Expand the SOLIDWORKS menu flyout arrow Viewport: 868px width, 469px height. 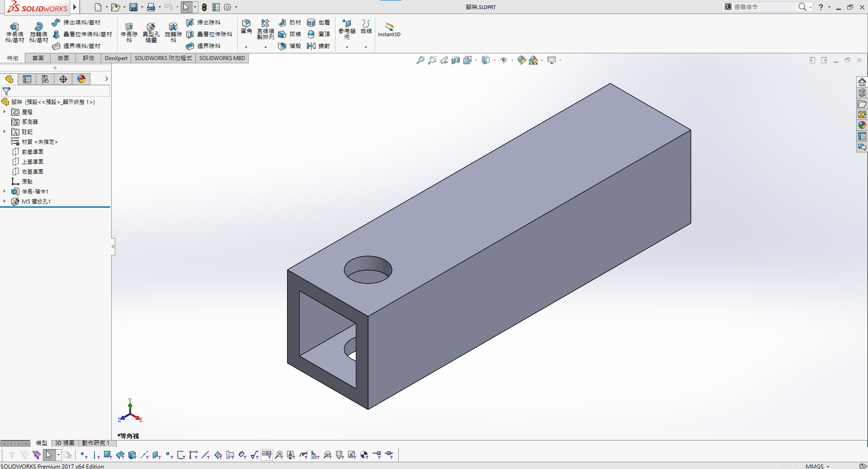[x=75, y=7]
